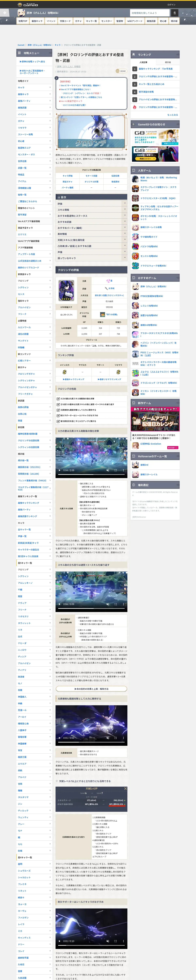Unmute the video showing 0:04 / 0:08
Screen dimensions: 196x980
tap(108, 470)
